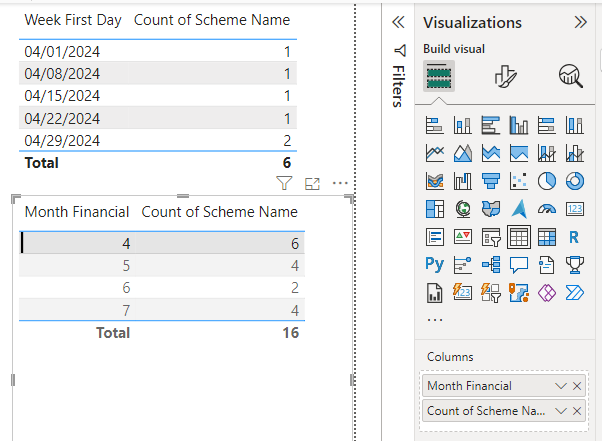The height and width of the screenshot is (441, 602).
Task: Select the decomposition tree visual
Action: [x=491, y=265]
